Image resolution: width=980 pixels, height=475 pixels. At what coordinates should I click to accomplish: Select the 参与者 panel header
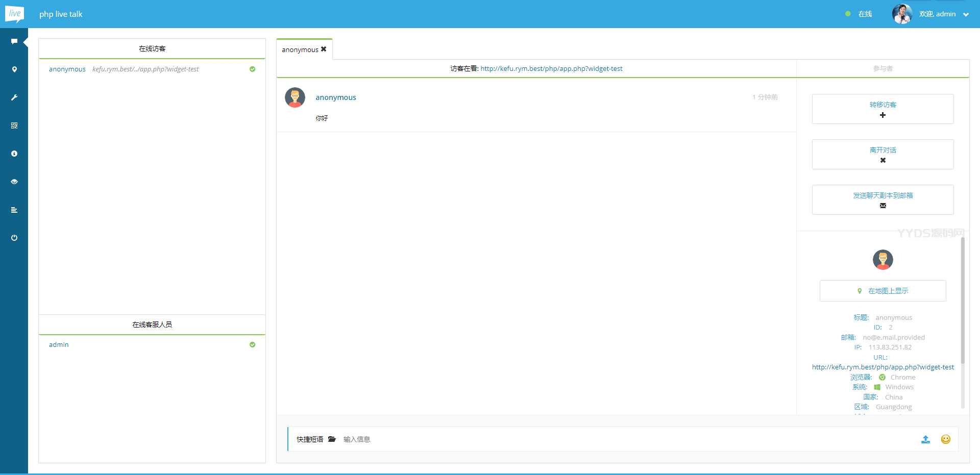pos(883,68)
